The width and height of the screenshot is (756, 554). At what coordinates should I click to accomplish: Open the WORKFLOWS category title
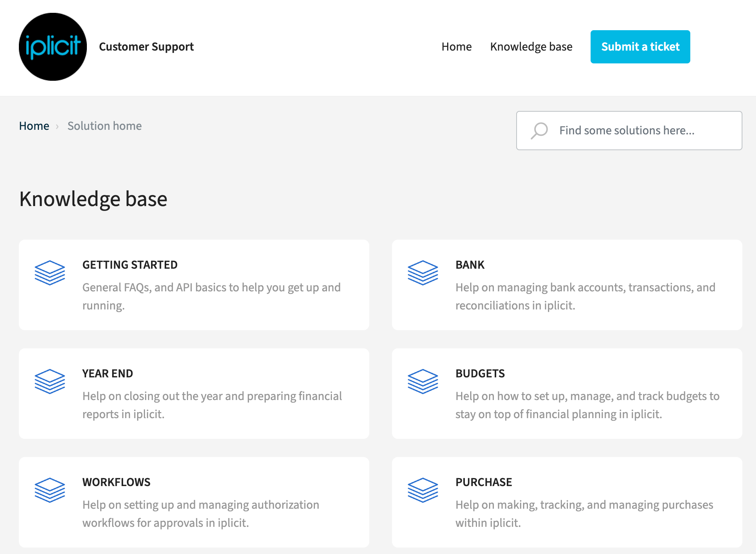(x=116, y=482)
